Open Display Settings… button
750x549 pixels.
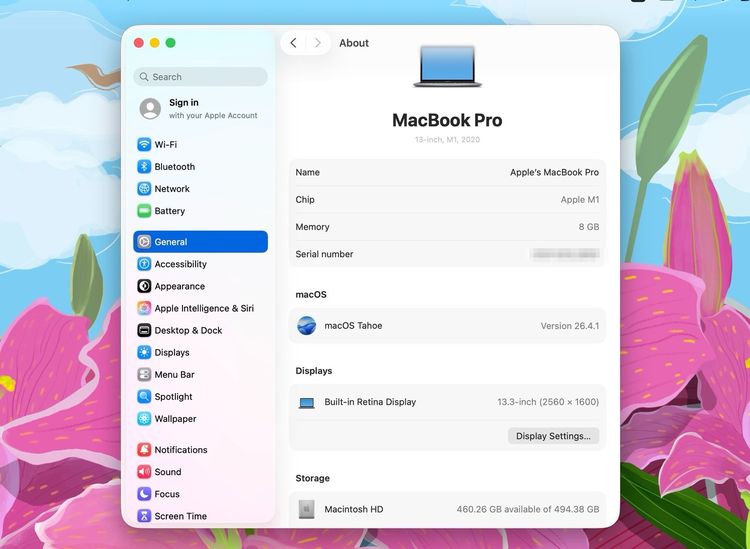(x=553, y=436)
